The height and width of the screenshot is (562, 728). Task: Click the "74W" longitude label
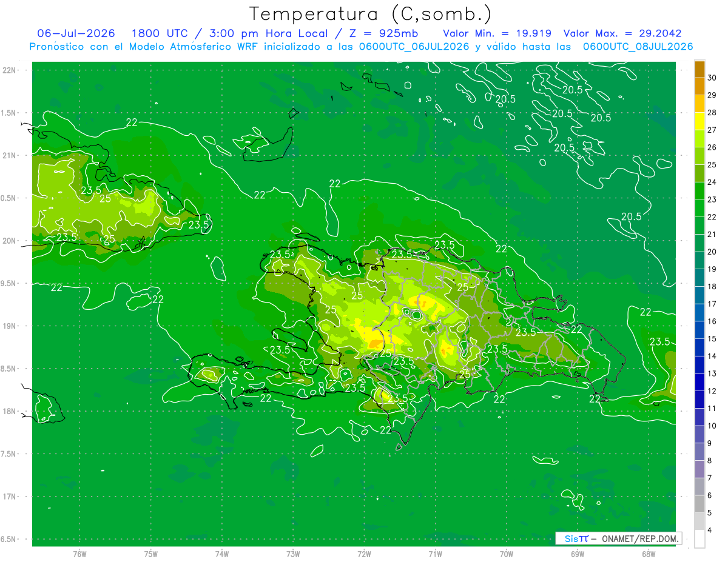(222, 554)
